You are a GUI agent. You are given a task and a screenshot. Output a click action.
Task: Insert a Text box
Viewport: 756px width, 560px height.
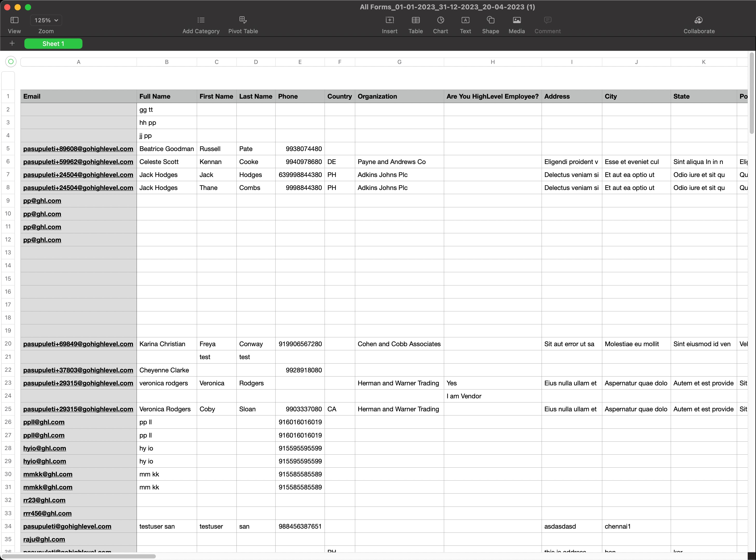(x=465, y=20)
